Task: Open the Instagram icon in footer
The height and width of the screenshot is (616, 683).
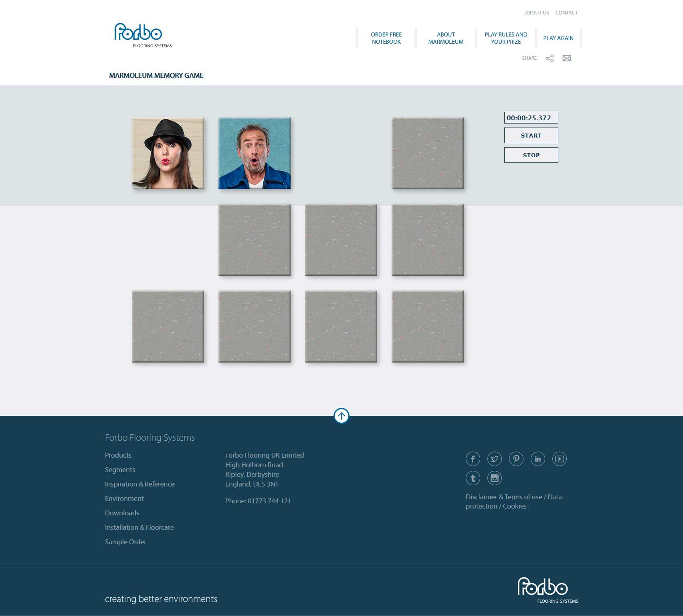Action: (494, 478)
